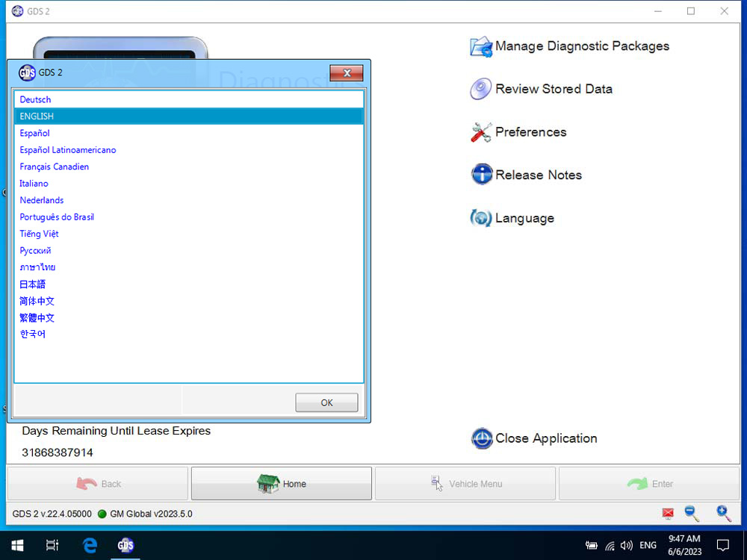Click the Review Stored Data disc icon

click(x=480, y=89)
